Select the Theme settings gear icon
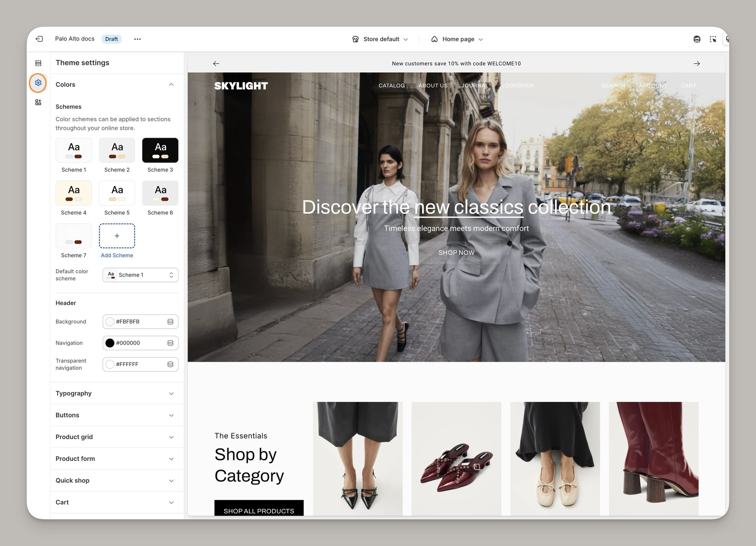756x546 pixels. (38, 83)
